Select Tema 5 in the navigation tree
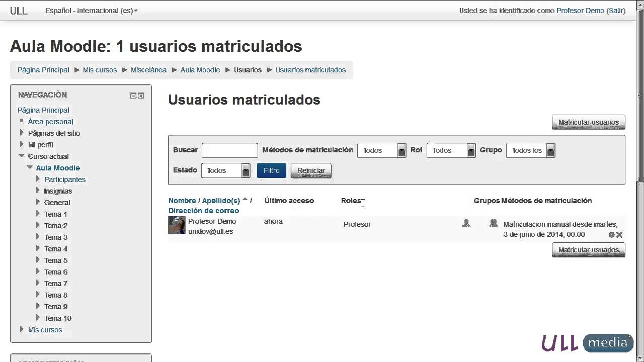The image size is (644, 362). tap(56, 260)
